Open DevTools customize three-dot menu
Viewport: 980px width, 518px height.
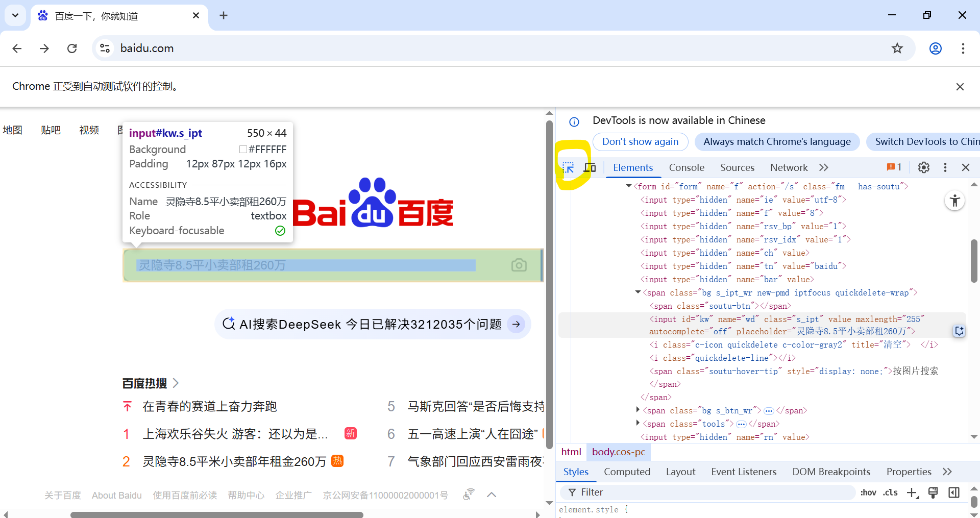pos(945,167)
